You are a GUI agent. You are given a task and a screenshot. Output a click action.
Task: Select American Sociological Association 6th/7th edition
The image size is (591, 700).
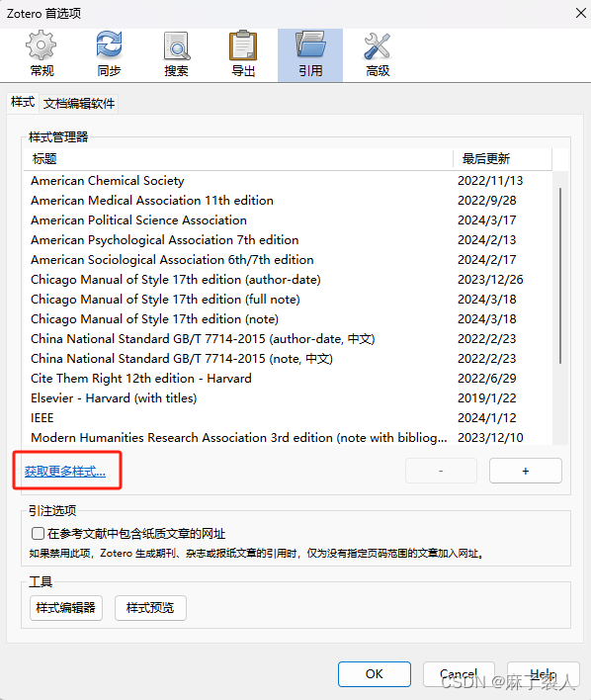[x=288, y=259]
